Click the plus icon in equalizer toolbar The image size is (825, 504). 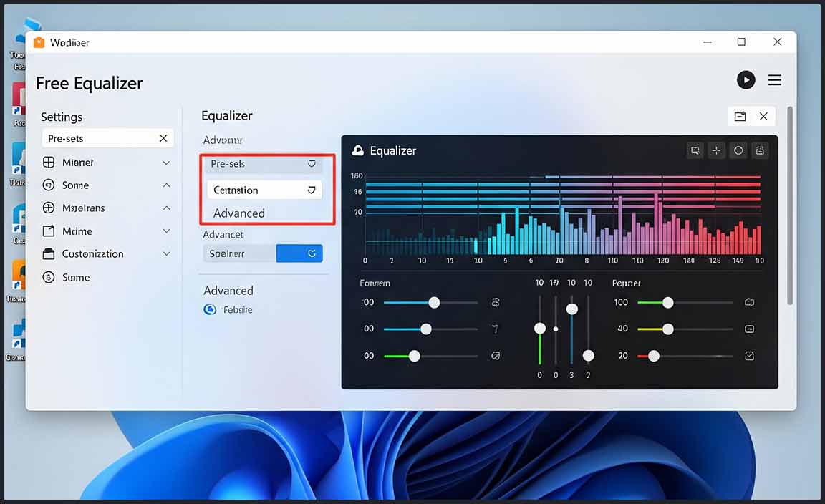(716, 150)
